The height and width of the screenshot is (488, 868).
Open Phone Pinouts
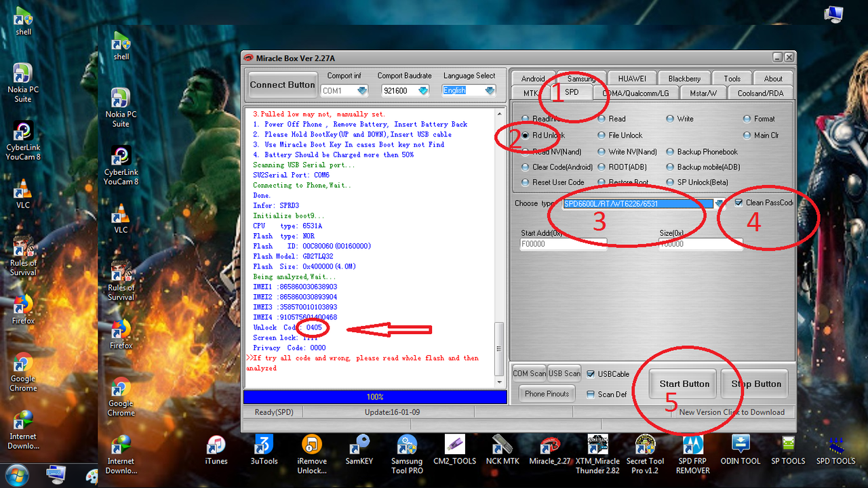(x=547, y=394)
